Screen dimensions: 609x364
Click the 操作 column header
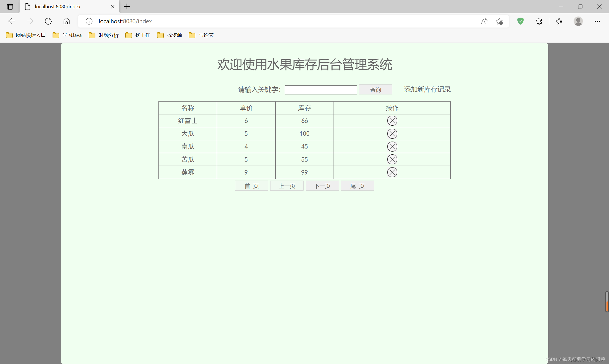pyautogui.click(x=392, y=108)
